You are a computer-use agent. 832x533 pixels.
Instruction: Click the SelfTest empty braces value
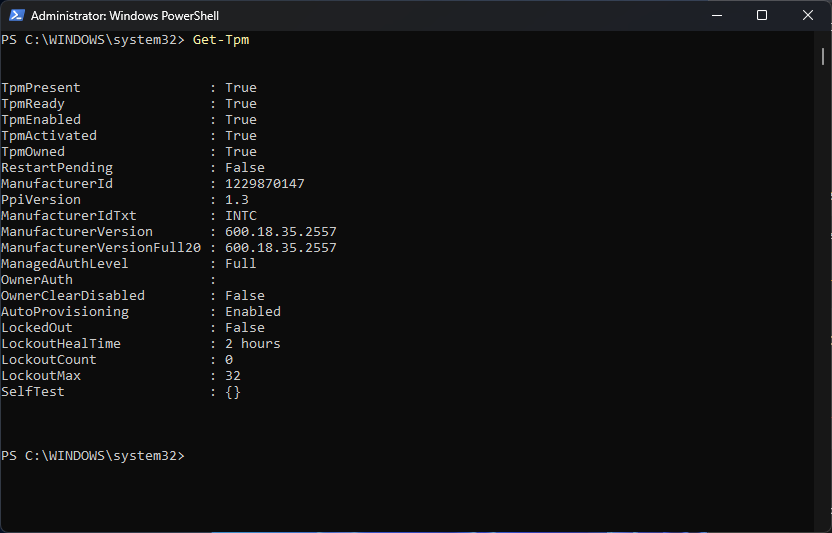coord(233,392)
